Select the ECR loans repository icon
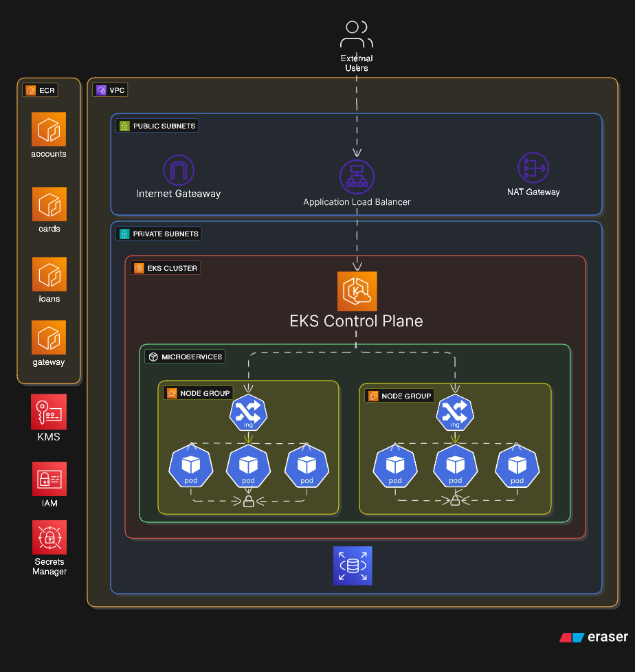 (x=49, y=274)
